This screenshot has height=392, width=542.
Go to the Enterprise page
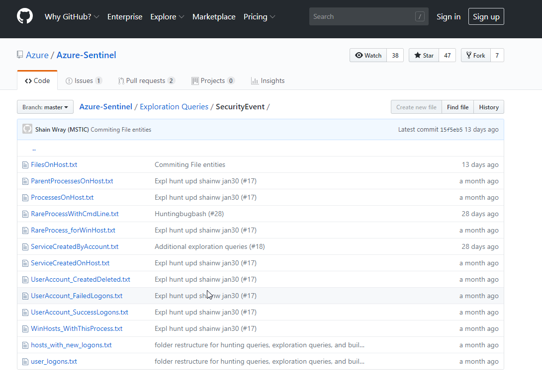pyautogui.click(x=125, y=16)
